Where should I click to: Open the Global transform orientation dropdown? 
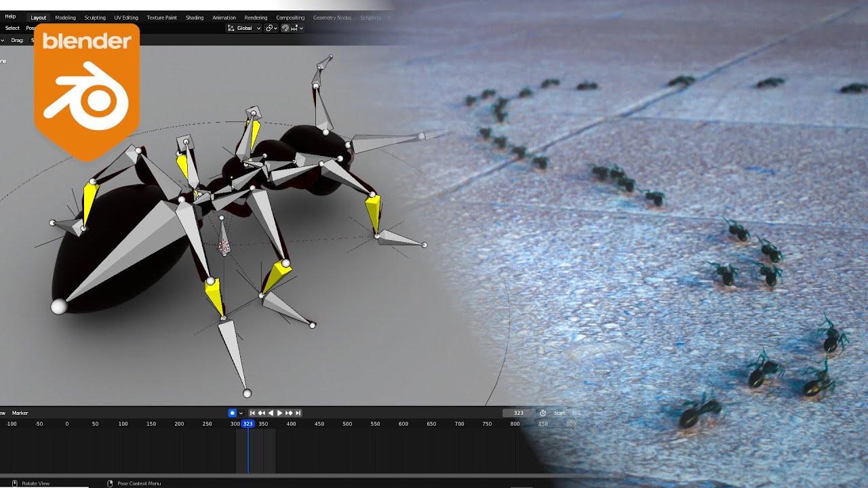[x=243, y=28]
